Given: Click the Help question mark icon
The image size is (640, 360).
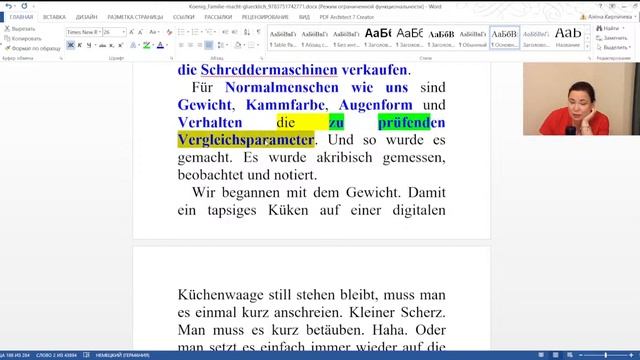Looking at the screenshot, I should pyautogui.click(x=600, y=7).
